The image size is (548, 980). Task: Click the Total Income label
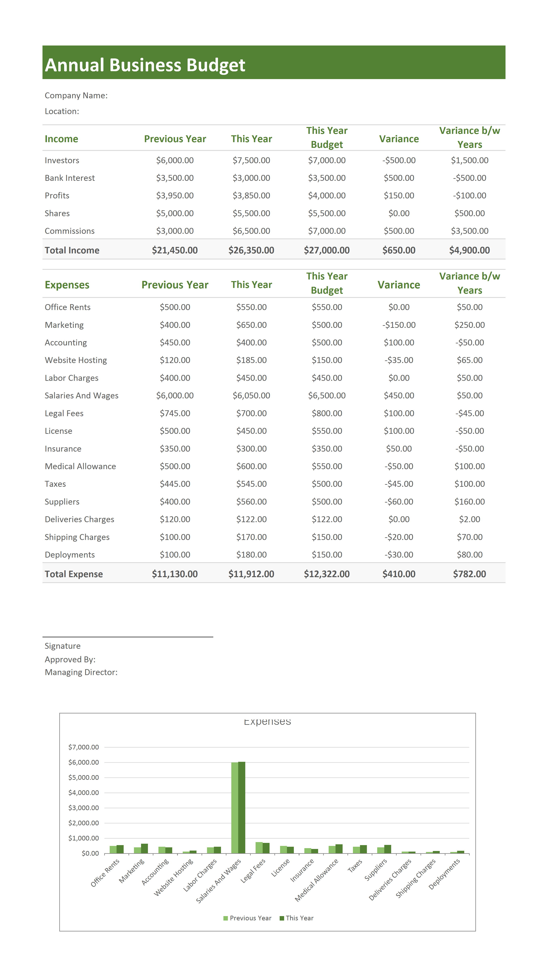click(x=72, y=250)
